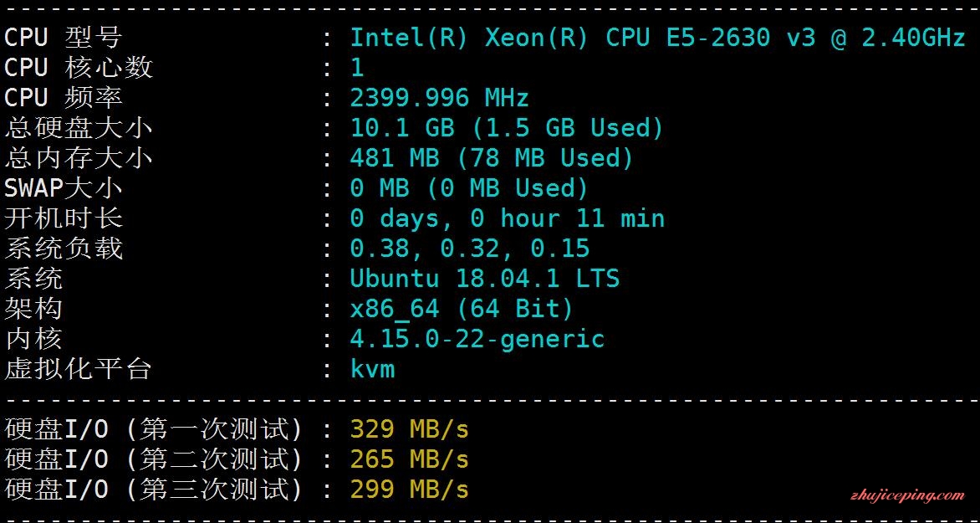
Task: Click the x86_64 (64 Bit) architecture value
Action: 462,309
